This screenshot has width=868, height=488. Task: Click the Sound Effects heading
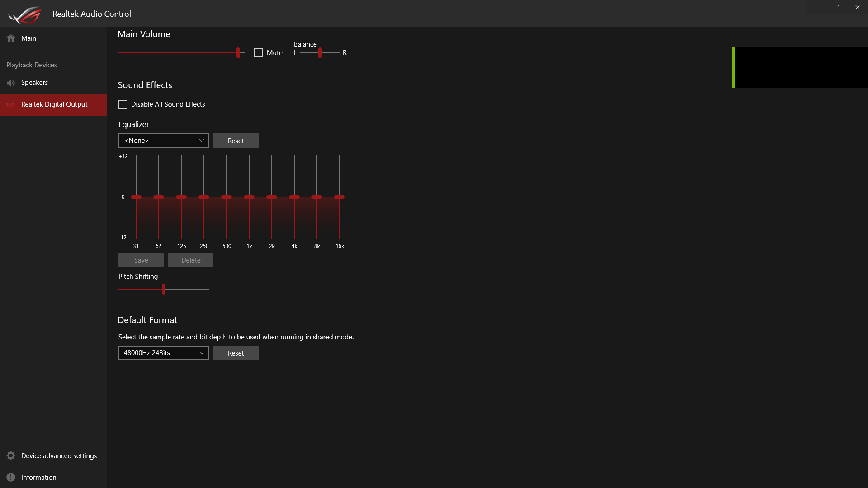coord(145,85)
